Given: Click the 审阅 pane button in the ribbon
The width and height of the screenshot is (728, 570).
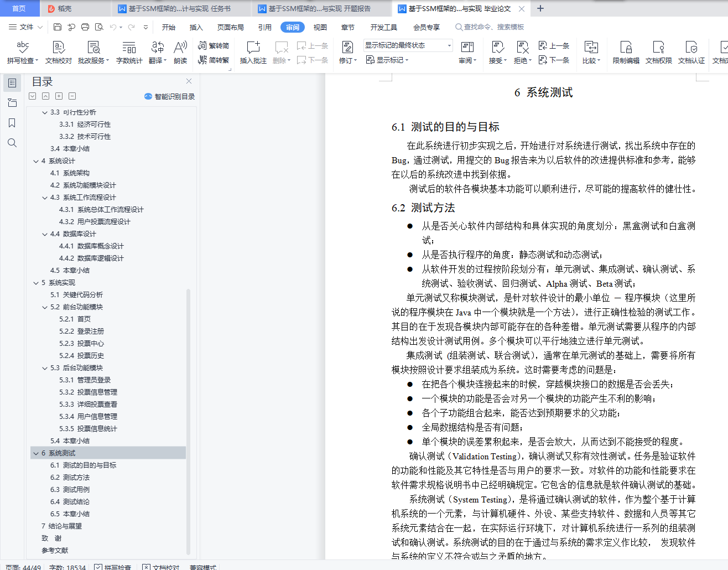Looking at the screenshot, I should click(x=467, y=53).
